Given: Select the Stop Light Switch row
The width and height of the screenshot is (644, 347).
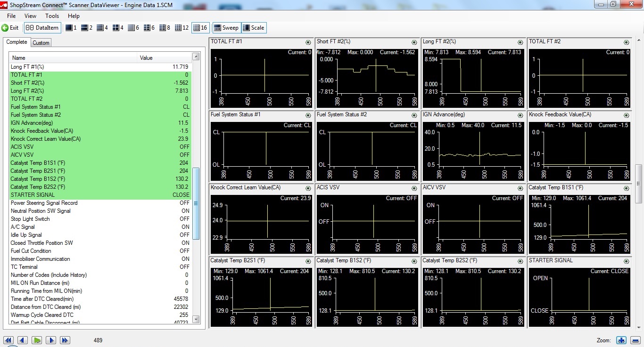Looking at the screenshot, I should [101, 219].
